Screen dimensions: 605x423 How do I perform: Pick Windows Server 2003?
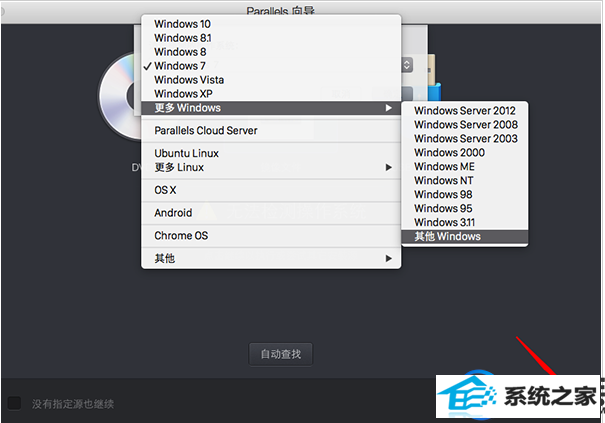tap(465, 139)
